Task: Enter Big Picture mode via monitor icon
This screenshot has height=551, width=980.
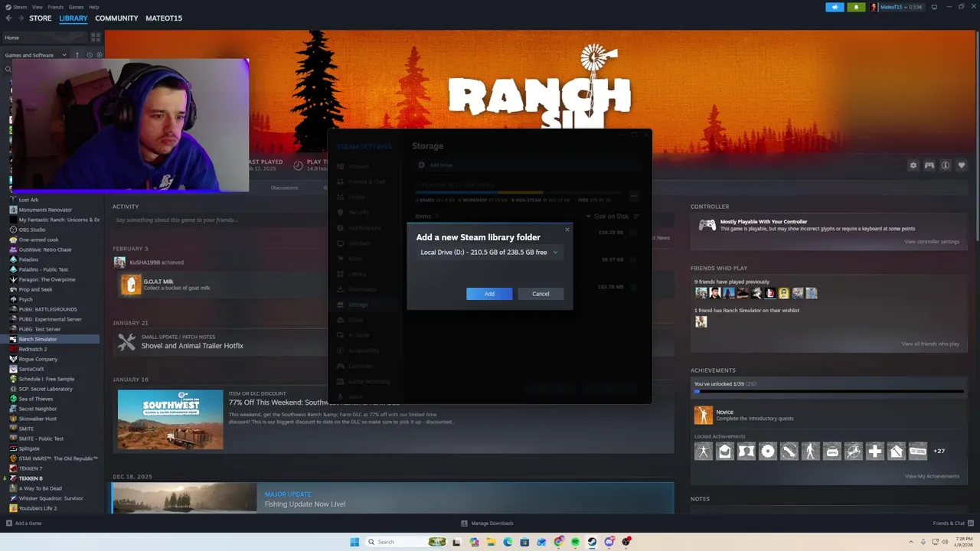Action: pyautogui.click(x=934, y=7)
